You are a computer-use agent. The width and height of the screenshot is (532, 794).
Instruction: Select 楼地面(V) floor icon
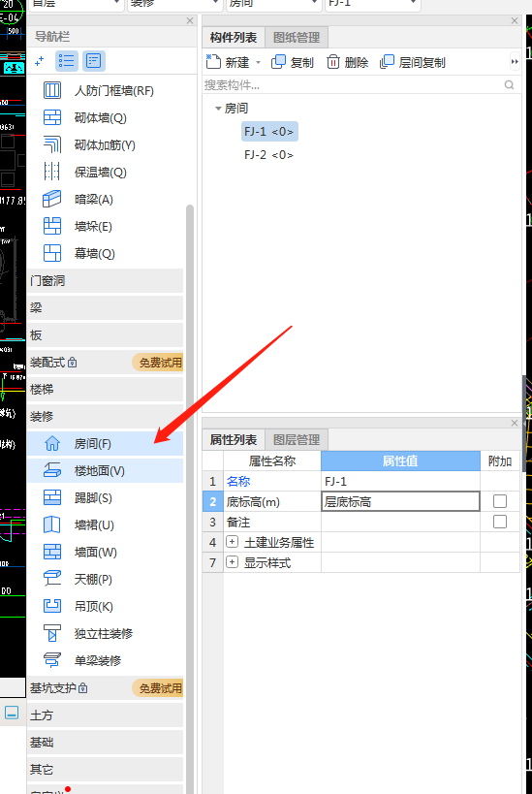click(x=52, y=471)
